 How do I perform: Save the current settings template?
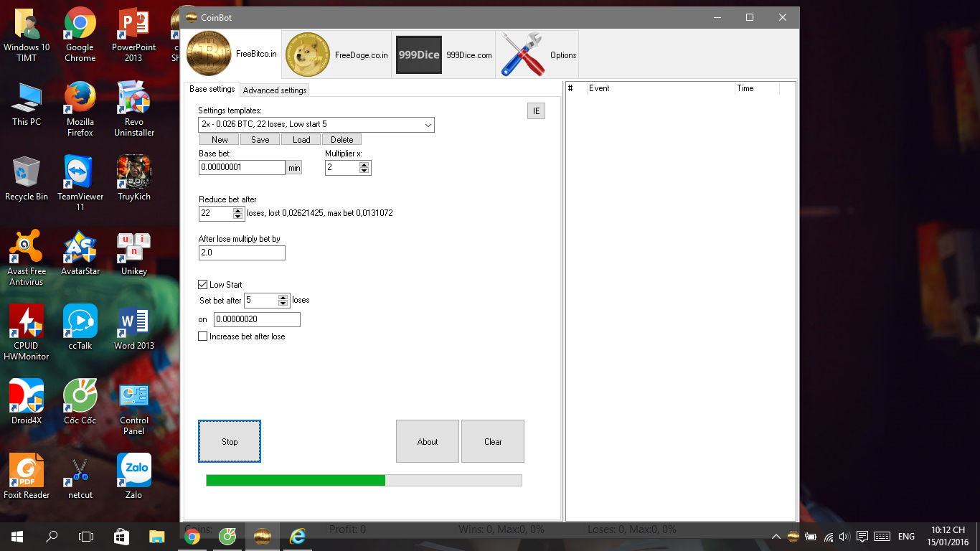[260, 140]
